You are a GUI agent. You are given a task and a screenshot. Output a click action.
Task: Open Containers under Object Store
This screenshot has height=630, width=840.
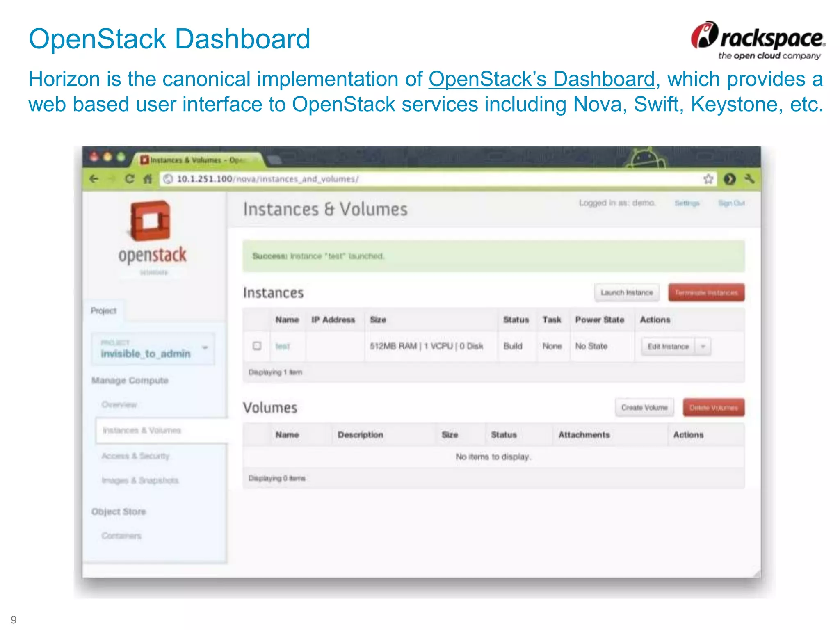(x=121, y=536)
